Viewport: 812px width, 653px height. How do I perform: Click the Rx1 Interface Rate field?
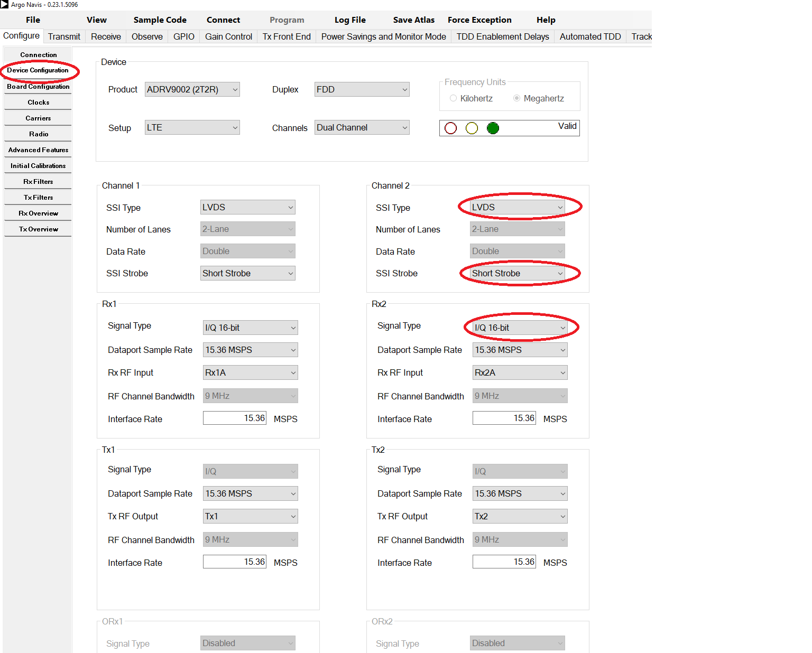click(x=234, y=417)
